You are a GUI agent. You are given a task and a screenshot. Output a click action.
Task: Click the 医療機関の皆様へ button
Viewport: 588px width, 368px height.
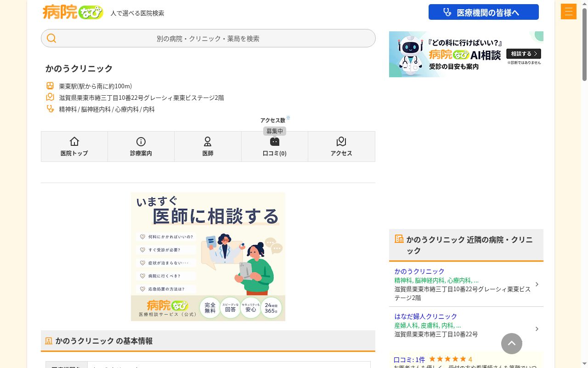[484, 12]
